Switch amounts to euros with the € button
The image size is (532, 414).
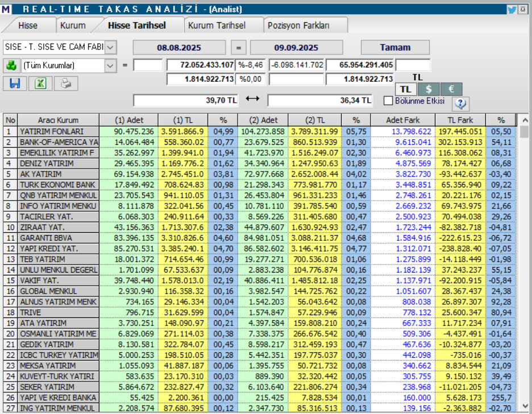[451, 89]
